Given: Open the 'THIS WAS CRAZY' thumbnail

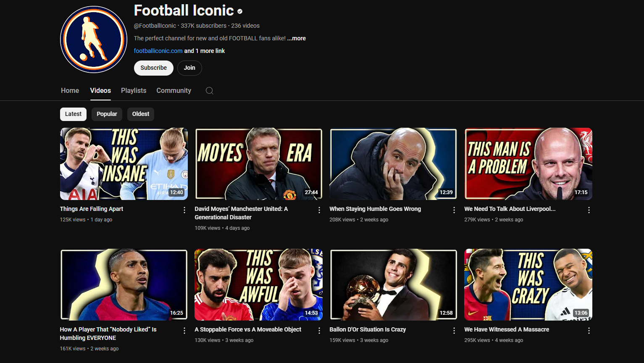Looking at the screenshot, I should (x=528, y=284).
